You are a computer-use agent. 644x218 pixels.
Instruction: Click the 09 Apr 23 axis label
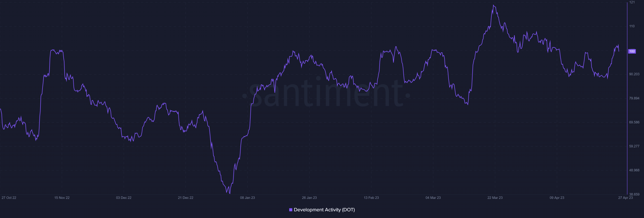[x=557, y=198]
